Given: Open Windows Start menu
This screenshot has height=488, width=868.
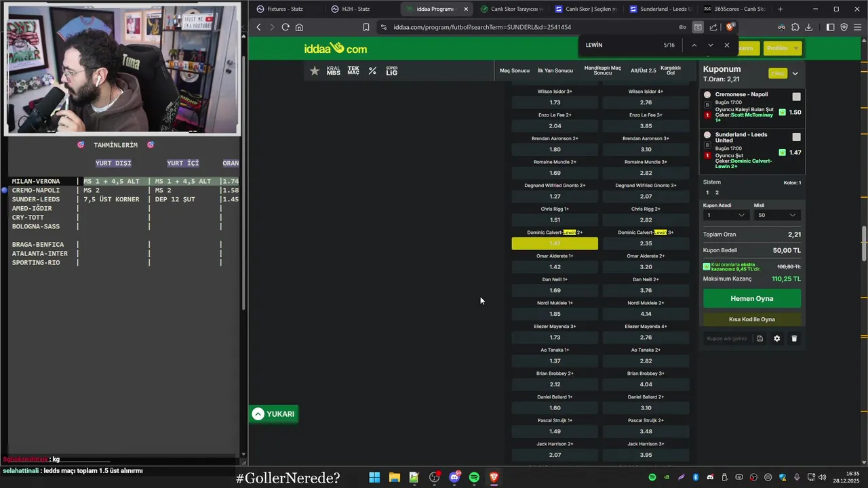Looking at the screenshot, I should (374, 478).
